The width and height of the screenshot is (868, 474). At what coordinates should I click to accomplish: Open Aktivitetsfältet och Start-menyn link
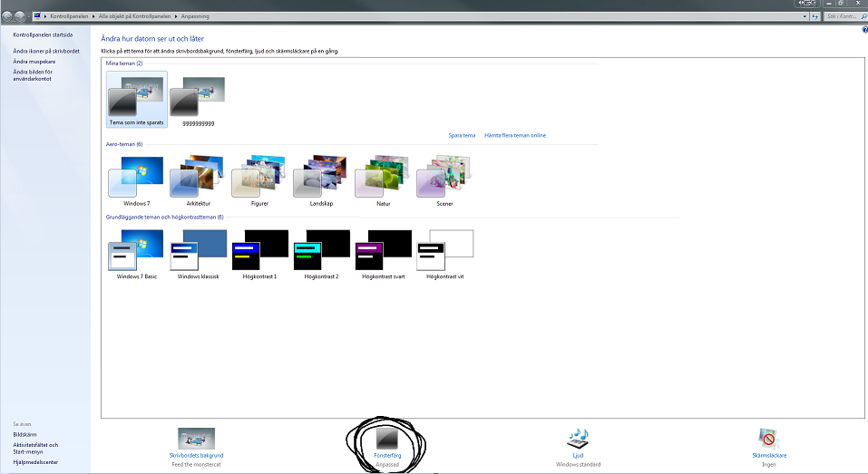point(35,448)
